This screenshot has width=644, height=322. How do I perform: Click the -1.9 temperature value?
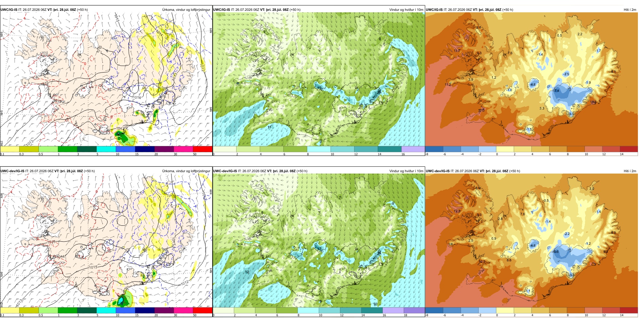click(x=588, y=83)
